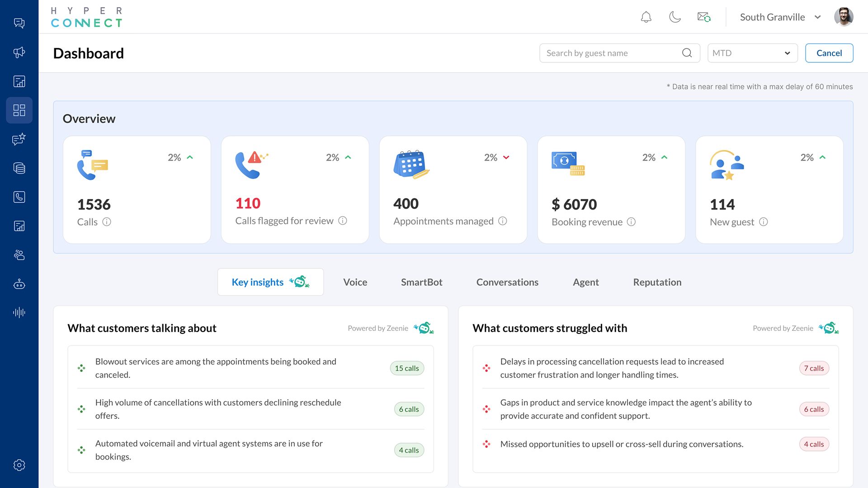Screen dimensions: 868x488
Task: Open the 15 calls badge
Action: (x=406, y=368)
